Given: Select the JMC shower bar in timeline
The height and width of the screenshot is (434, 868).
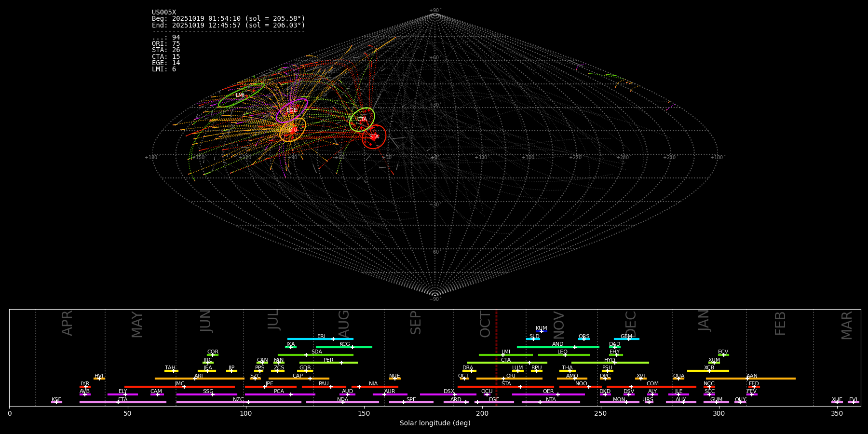Looking at the screenshot, I should (180, 387).
